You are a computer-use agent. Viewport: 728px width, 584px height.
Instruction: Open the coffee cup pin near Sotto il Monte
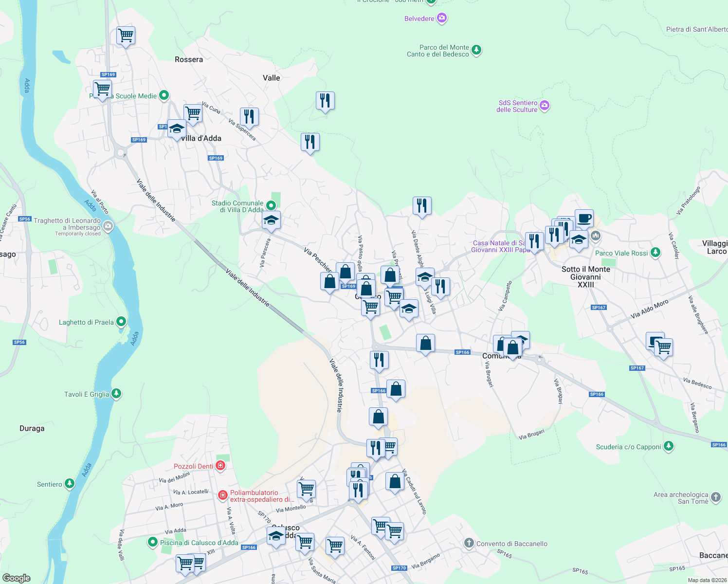point(583,219)
